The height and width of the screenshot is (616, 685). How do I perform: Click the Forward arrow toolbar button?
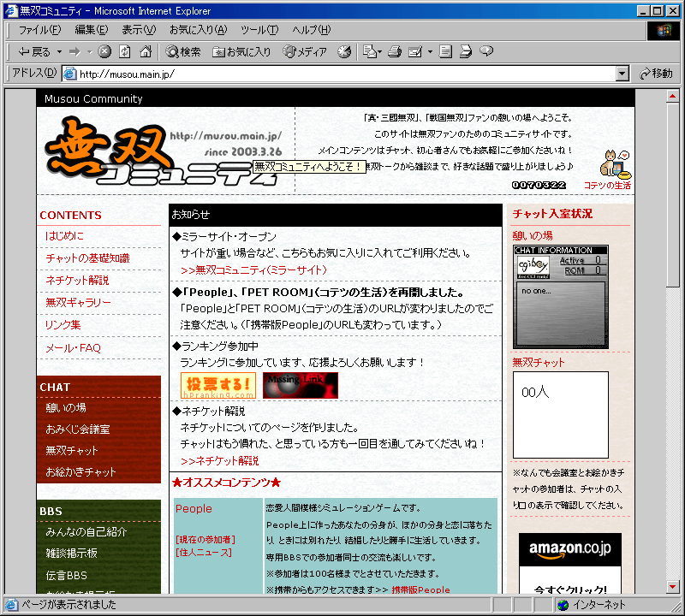pyautogui.click(x=75, y=52)
